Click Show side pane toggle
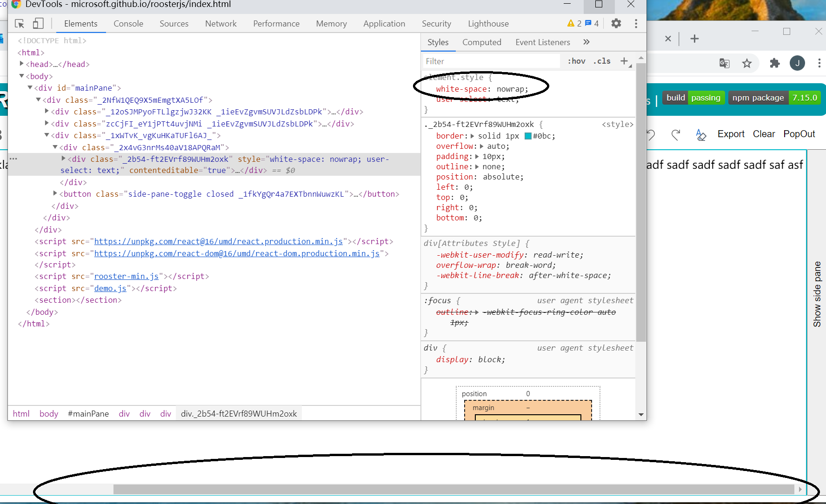 coord(817,294)
